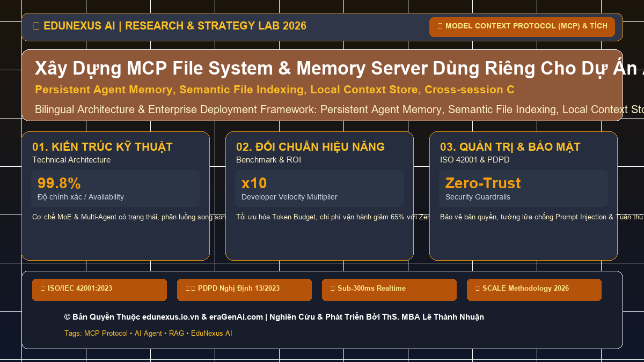
Task: Click the SCALE Methodology 2026 badge
Action: tap(534, 290)
